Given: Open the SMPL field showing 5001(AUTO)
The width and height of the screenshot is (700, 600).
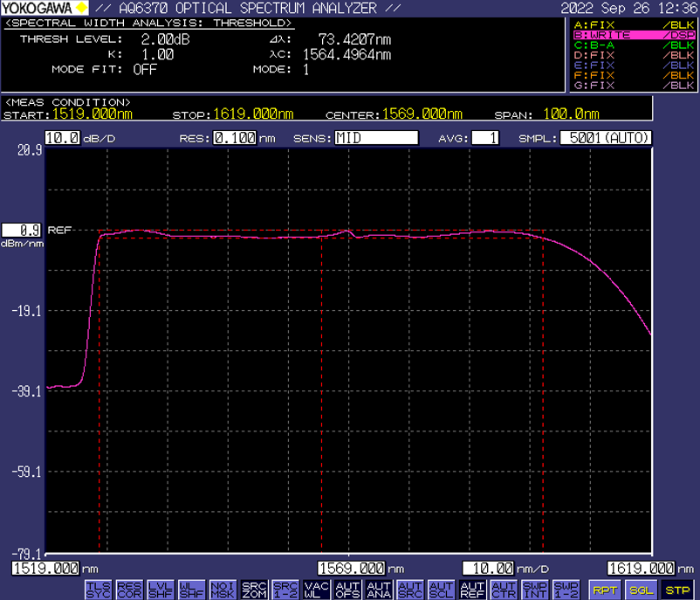Looking at the screenshot, I should 606,138.
